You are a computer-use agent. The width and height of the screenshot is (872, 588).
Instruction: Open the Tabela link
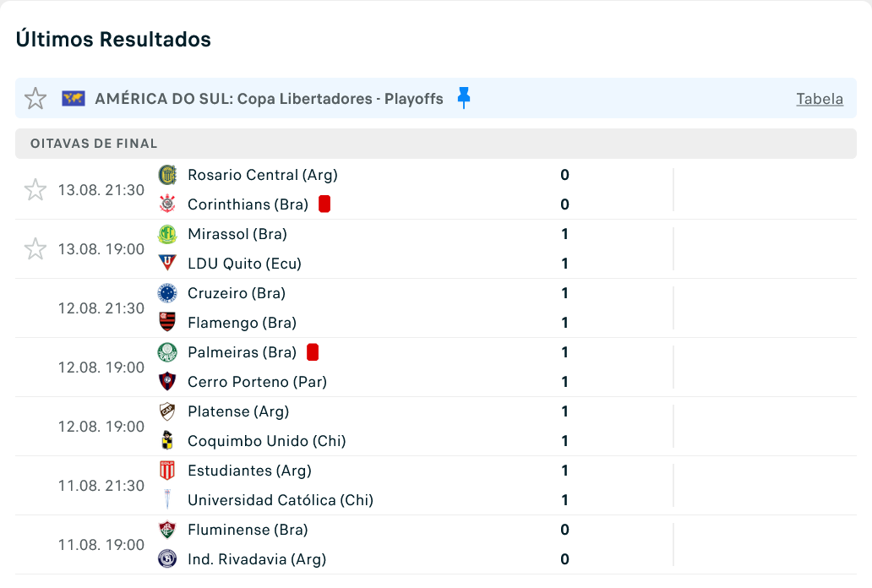(x=820, y=99)
